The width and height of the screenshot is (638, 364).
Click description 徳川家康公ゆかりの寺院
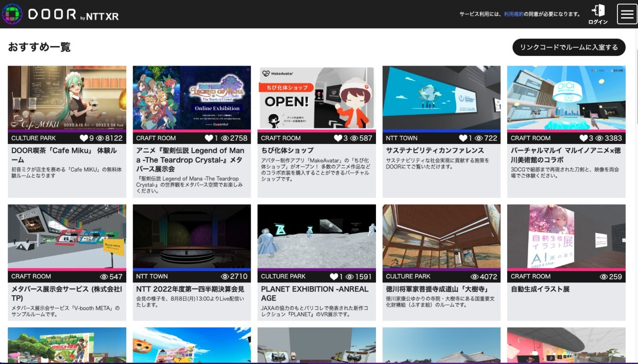(440, 302)
